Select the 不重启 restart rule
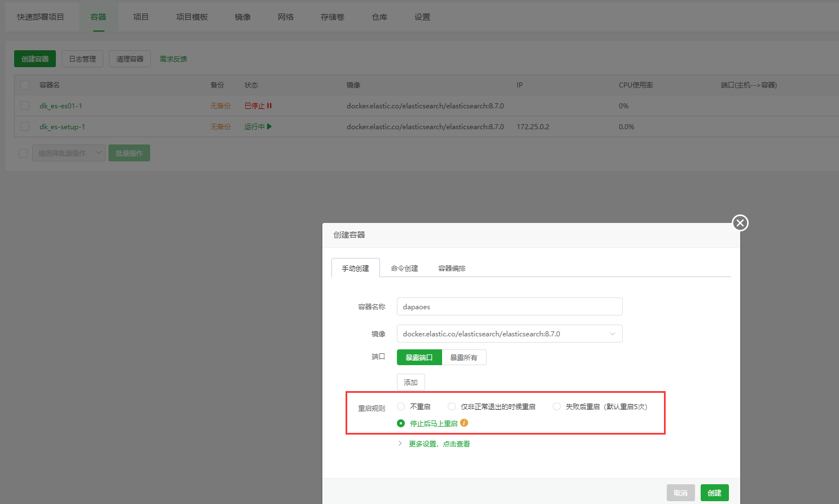This screenshot has width=839, height=504. (401, 406)
